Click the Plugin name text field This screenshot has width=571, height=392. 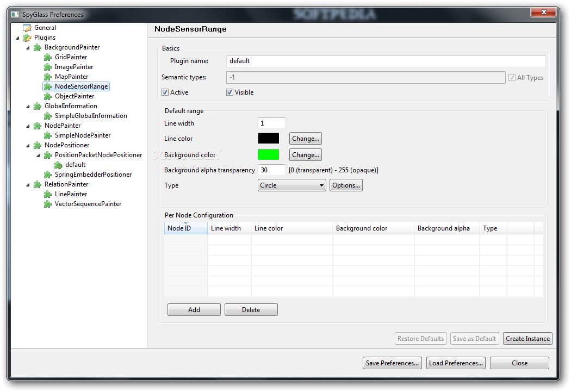click(386, 61)
